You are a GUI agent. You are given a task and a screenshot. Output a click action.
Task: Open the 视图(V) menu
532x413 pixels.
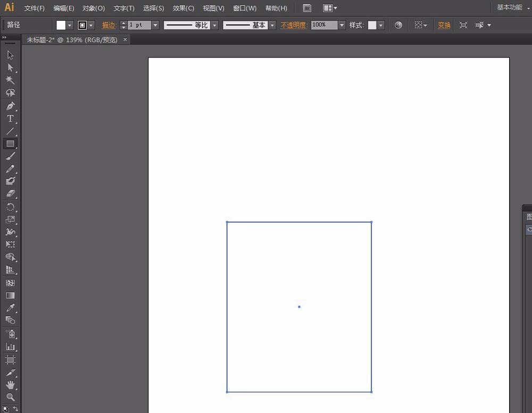(x=213, y=8)
